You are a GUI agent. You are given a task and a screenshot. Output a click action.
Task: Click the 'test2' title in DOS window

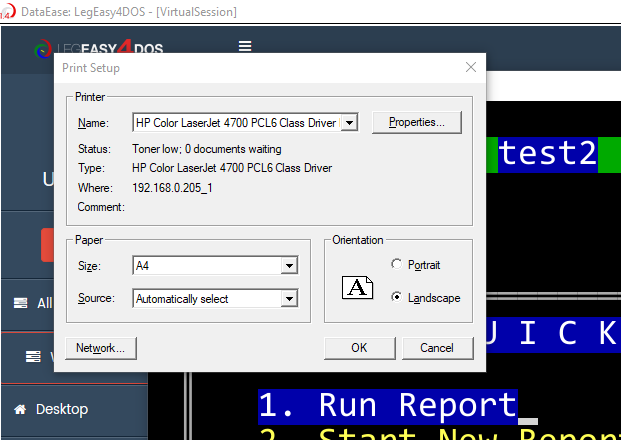pyautogui.click(x=548, y=154)
